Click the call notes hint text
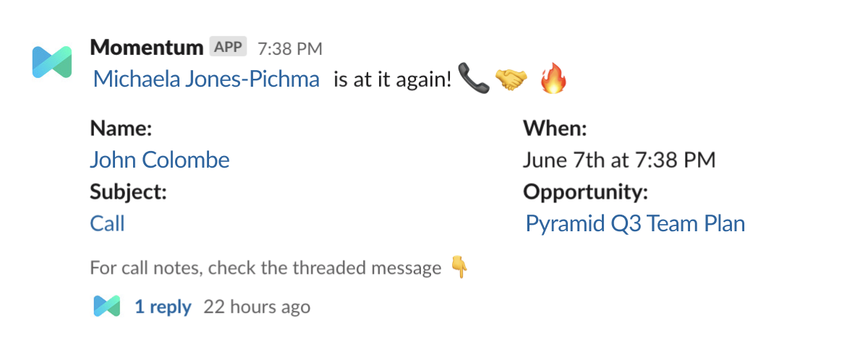Image resolution: width=868 pixels, height=344 pixels. (x=265, y=269)
